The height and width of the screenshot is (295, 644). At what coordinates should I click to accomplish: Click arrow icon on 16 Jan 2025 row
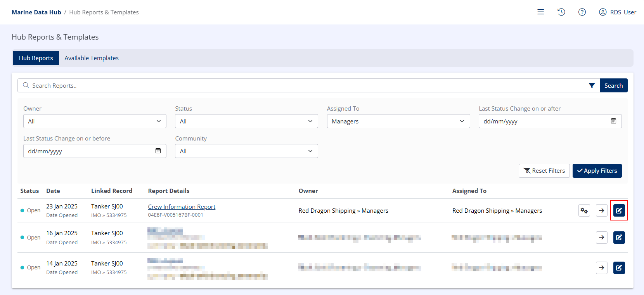601,237
